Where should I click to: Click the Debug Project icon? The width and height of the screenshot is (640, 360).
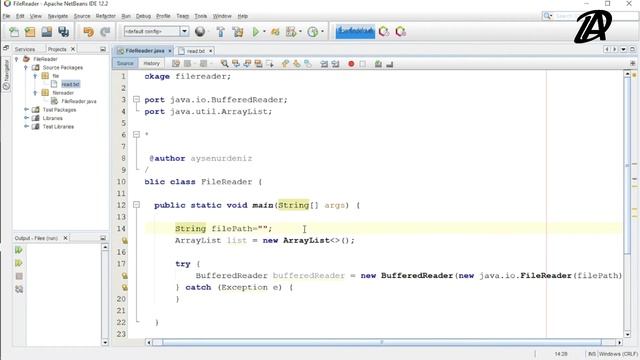(x=275, y=31)
